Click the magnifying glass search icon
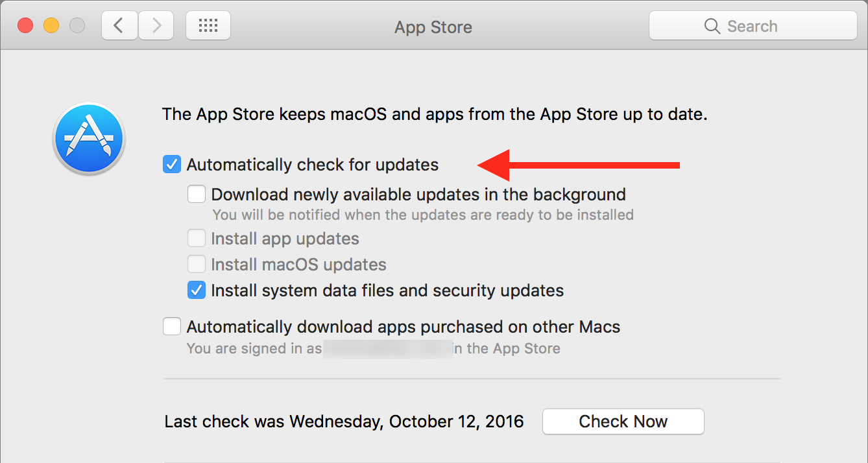Viewport: 868px width, 463px height. click(712, 26)
